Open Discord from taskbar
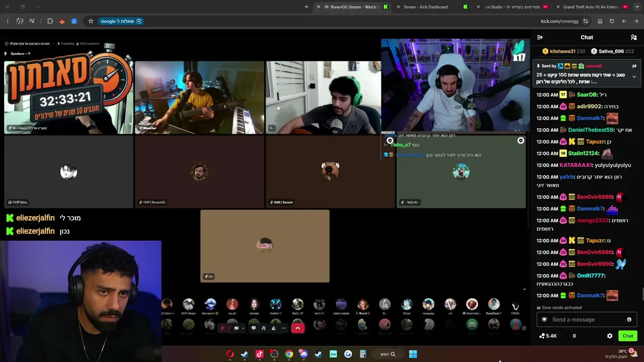The image size is (644, 362). point(303,354)
